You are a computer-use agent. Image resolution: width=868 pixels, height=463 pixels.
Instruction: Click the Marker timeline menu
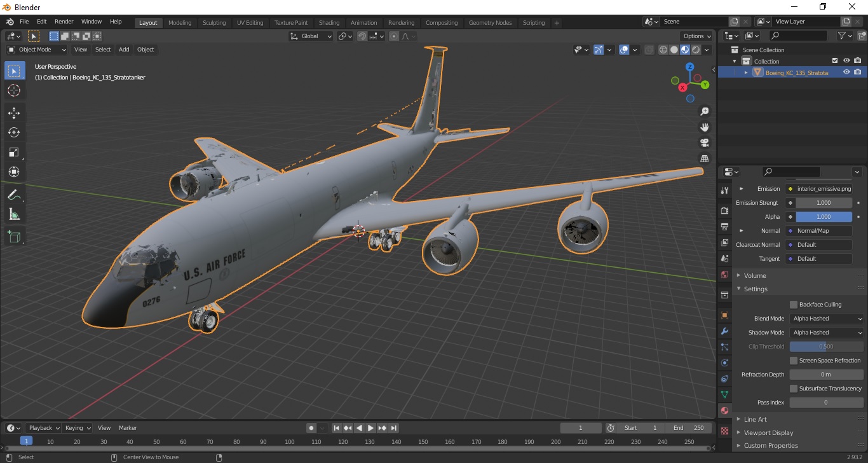tap(128, 428)
